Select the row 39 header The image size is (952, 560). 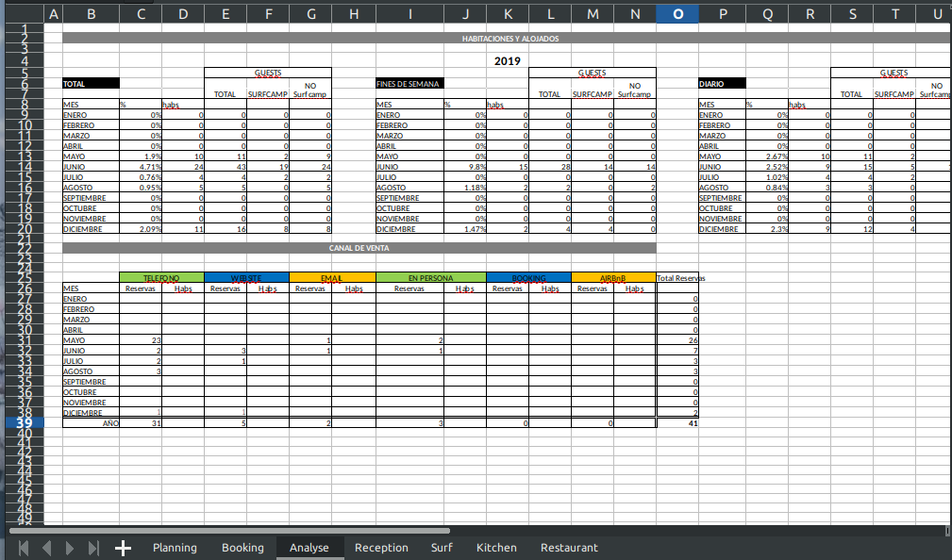pyautogui.click(x=22, y=423)
